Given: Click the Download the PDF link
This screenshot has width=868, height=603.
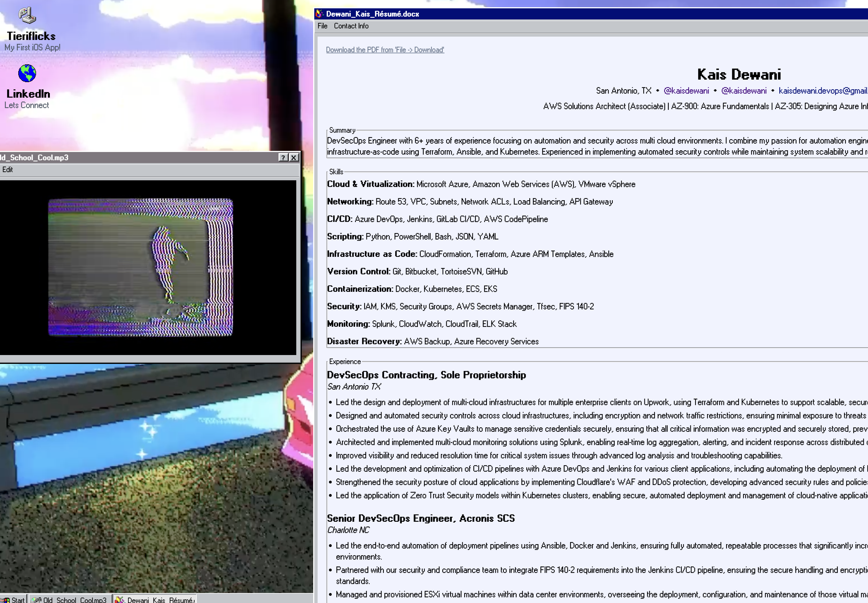Looking at the screenshot, I should tap(385, 50).
